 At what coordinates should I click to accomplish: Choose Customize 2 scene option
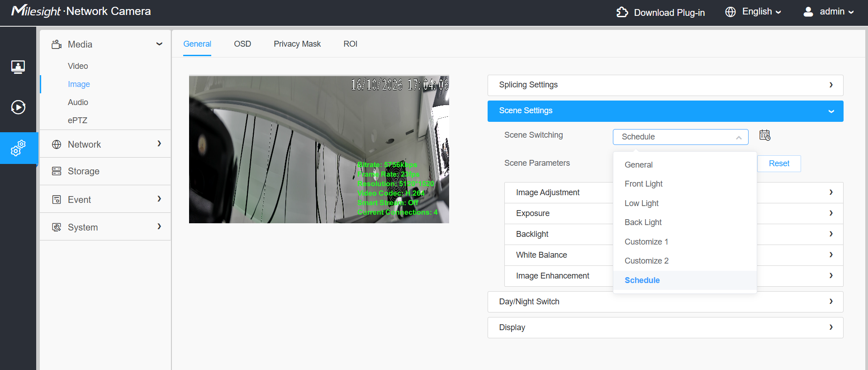[x=685, y=261]
